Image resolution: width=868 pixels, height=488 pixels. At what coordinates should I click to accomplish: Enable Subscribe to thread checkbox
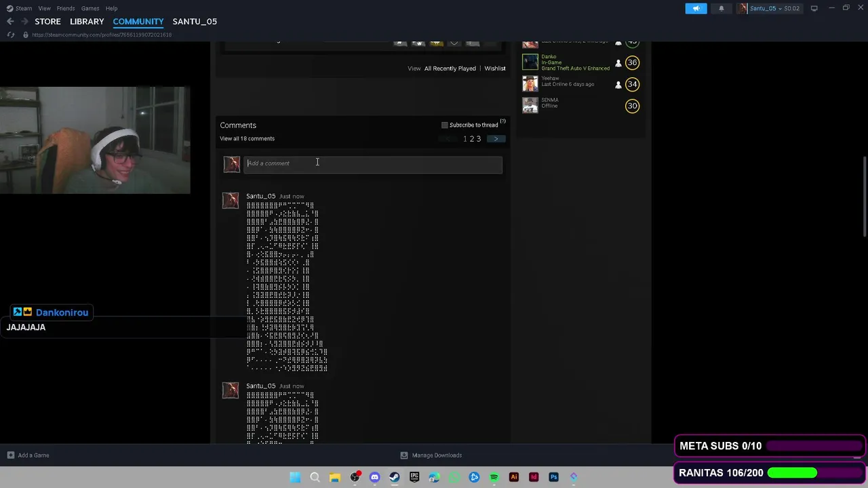pos(445,125)
